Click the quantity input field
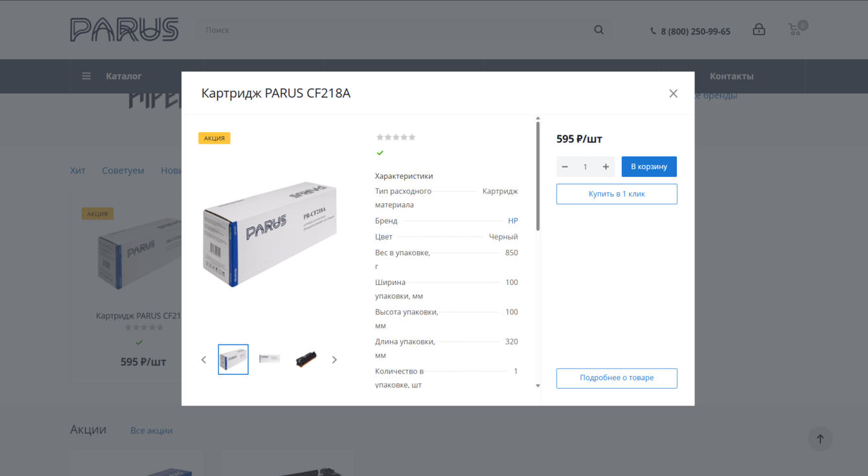Screen dimensions: 868x476 pyautogui.click(x=585, y=166)
